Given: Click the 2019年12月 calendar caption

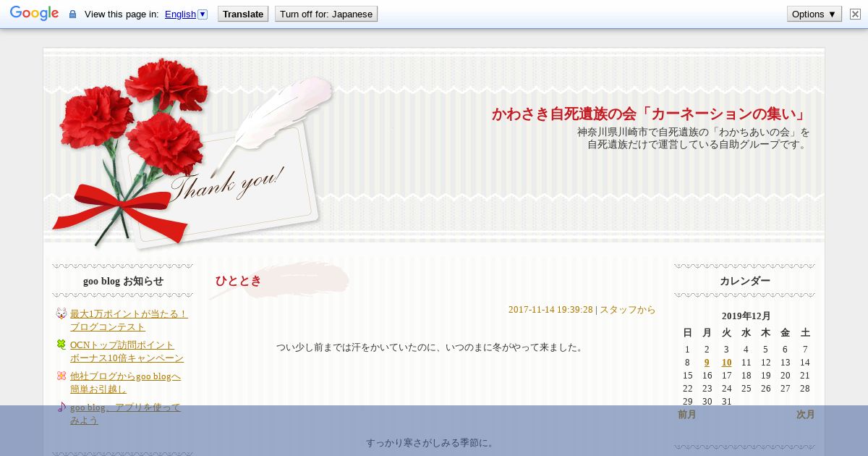Looking at the screenshot, I should click(746, 316).
